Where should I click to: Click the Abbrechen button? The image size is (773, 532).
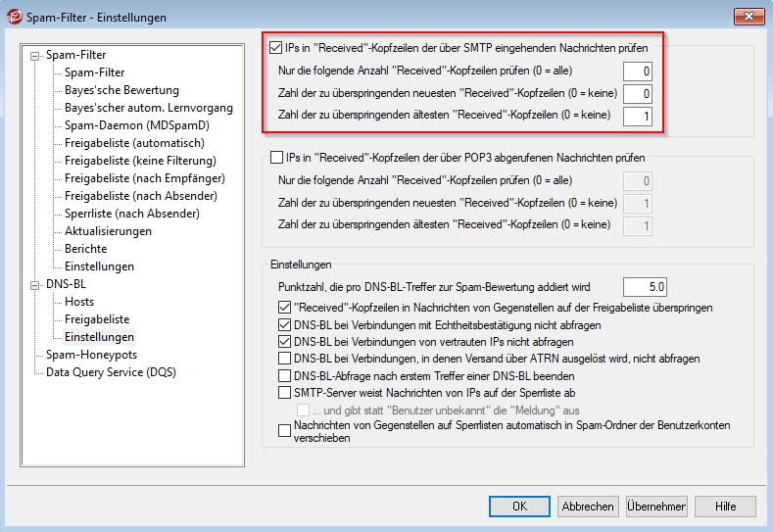click(x=588, y=507)
